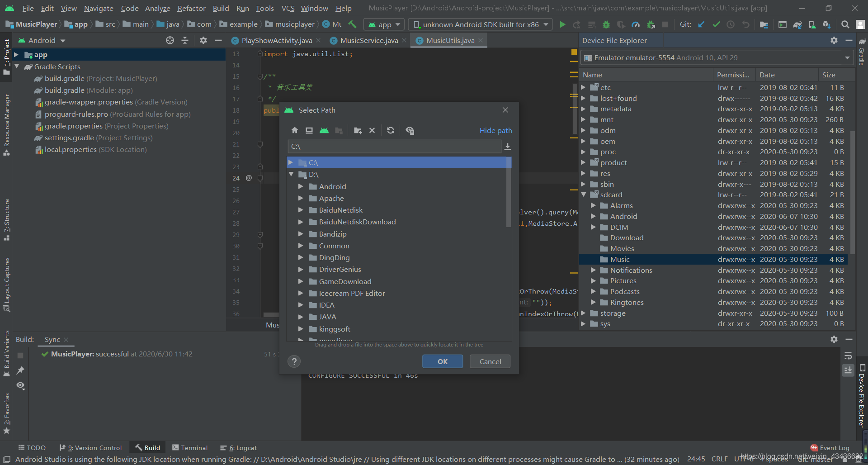Click Cancel in Select Path dialog
Screen dimensions: 868x465
coord(490,361)
